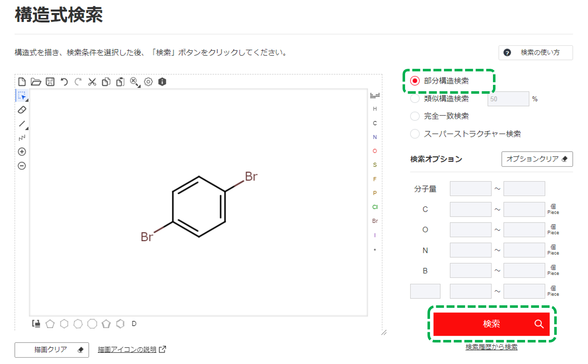Save the structure with floppy disk icon

[50, 82]
